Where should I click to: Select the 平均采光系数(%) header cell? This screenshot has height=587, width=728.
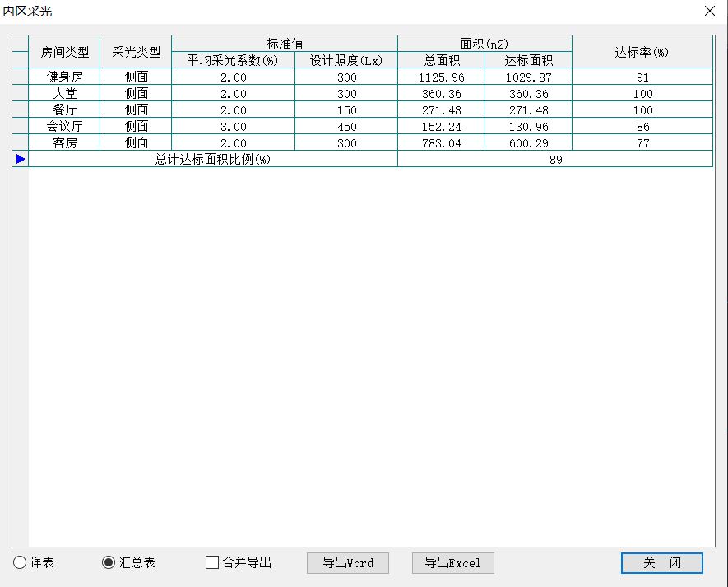233,60
